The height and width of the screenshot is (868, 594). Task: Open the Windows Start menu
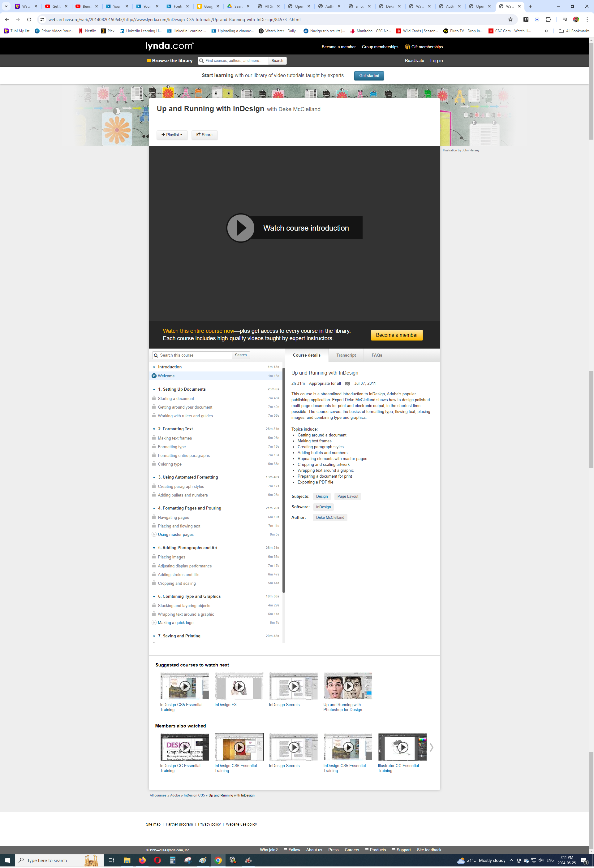(7, 860)
